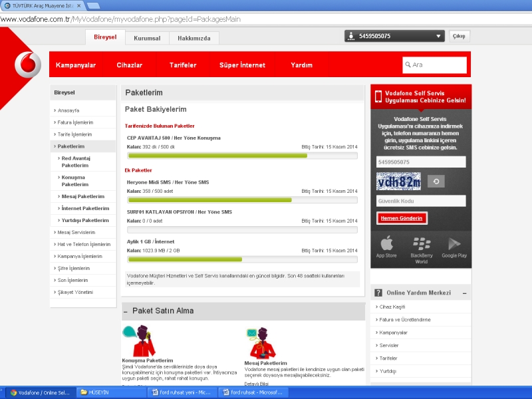The image size is (532, 399).
Task: Open Fatura ve Ücretlendirme help link
Action: pos(404,320)
